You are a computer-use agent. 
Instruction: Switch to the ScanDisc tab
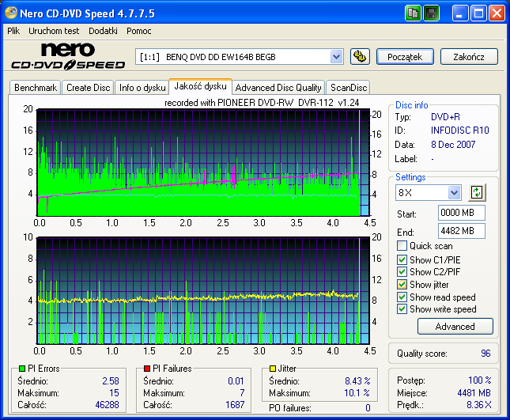349,88
